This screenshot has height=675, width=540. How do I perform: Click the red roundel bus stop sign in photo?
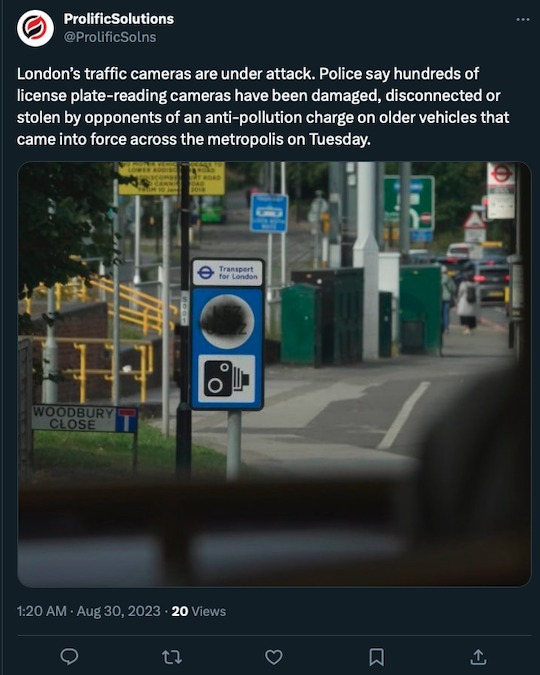pos(501,190)
